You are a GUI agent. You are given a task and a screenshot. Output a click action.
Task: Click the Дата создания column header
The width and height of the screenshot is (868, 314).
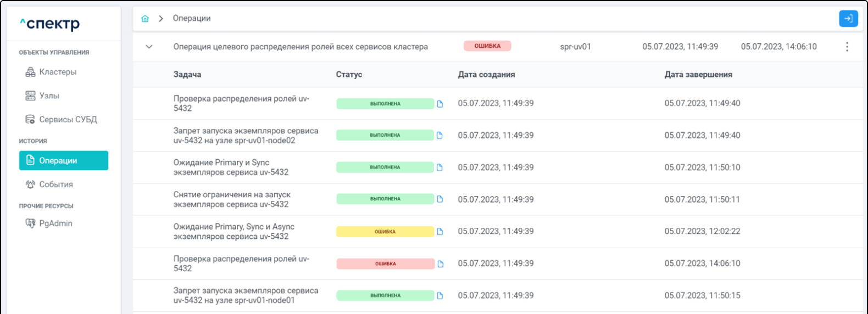pyautogui.click(x=486, y=75)
